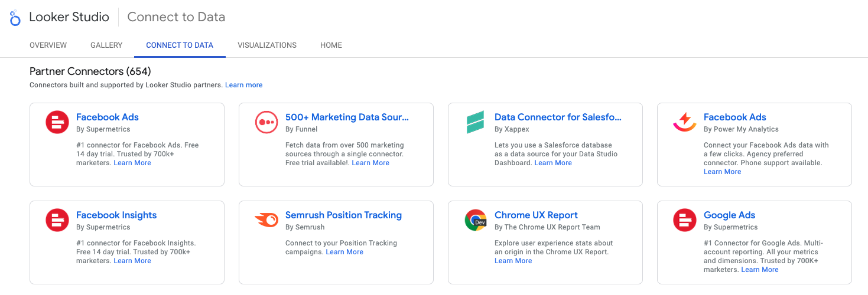Click the Semrush flame logo icon

click(266, 221)
